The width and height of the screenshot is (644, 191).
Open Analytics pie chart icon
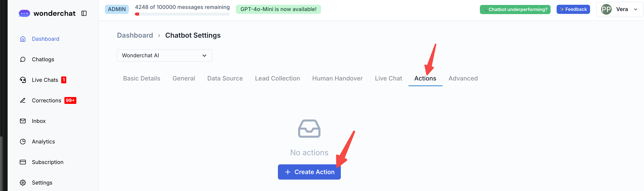(x=23, y=141)
